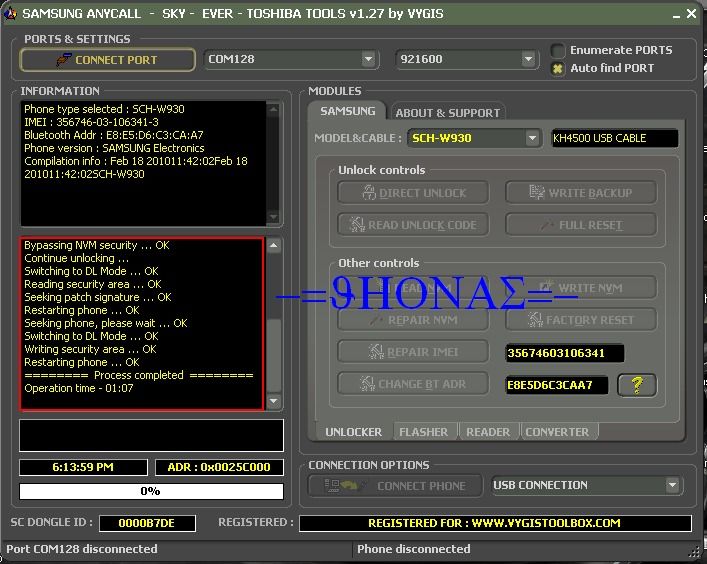Click the REGISTERED FOR WWW.VYGISTOOLBOX.COM field
The height and width of the screenshot is (564, 707).
(x=495, y=523)
